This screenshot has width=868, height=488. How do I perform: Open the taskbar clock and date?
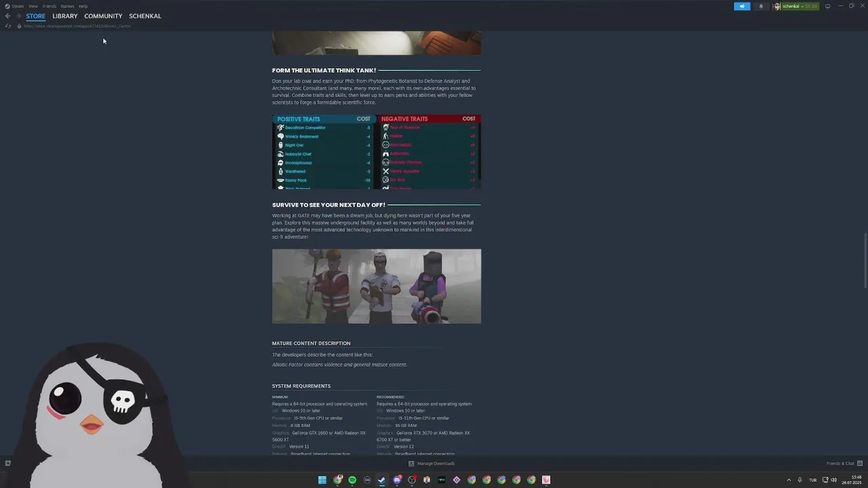click(x=852, y=480)
